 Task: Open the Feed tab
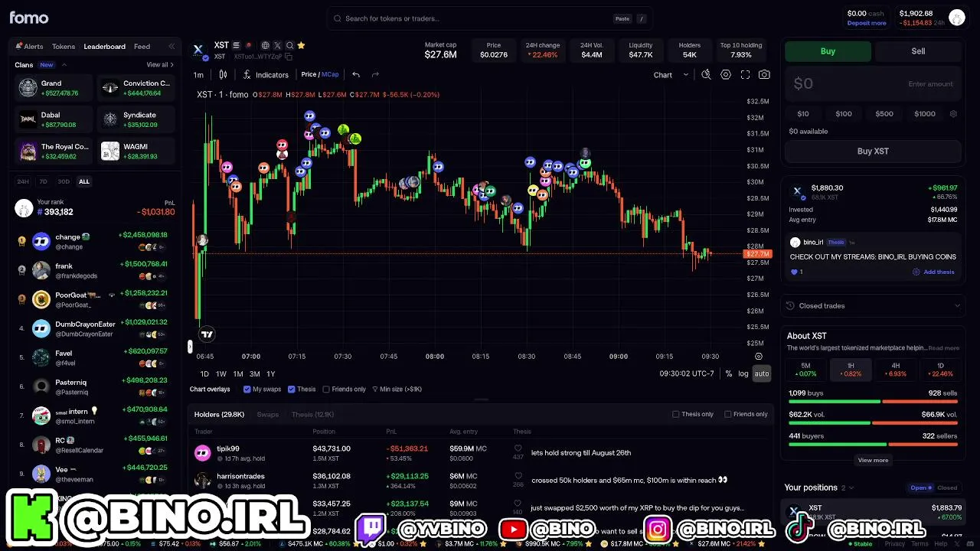tap(142, 46)
